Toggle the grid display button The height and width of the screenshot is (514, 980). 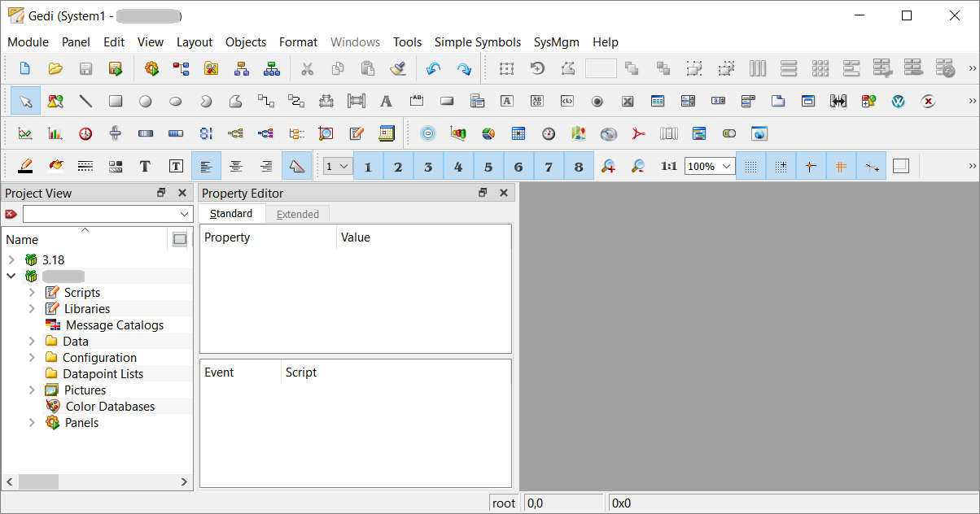[750, 166]
